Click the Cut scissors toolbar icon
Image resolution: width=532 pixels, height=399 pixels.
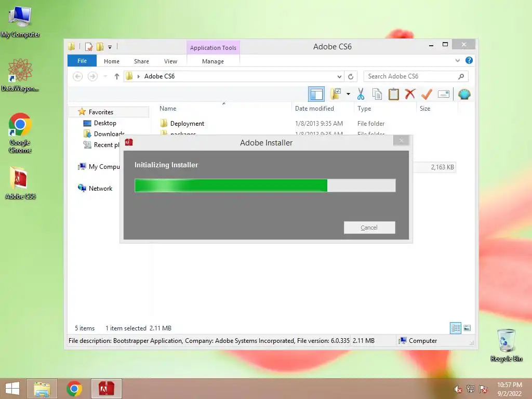[x=361, y=94]
